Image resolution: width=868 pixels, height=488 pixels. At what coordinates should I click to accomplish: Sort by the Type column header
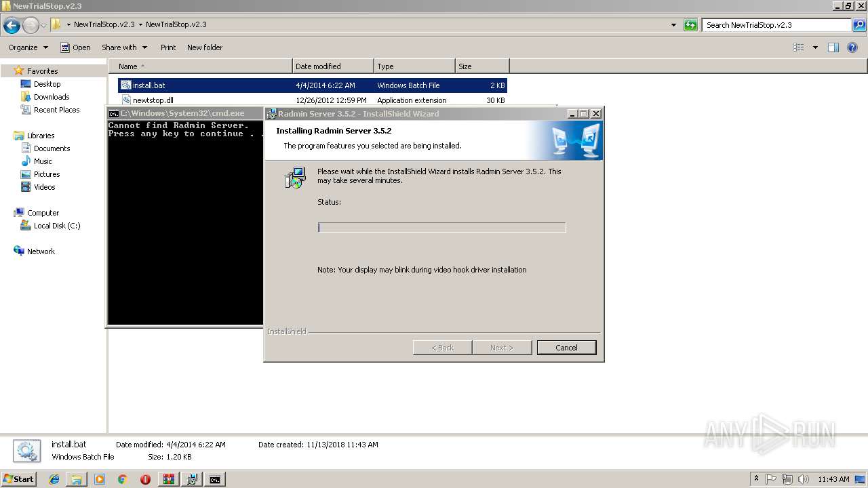coord(414,66)
